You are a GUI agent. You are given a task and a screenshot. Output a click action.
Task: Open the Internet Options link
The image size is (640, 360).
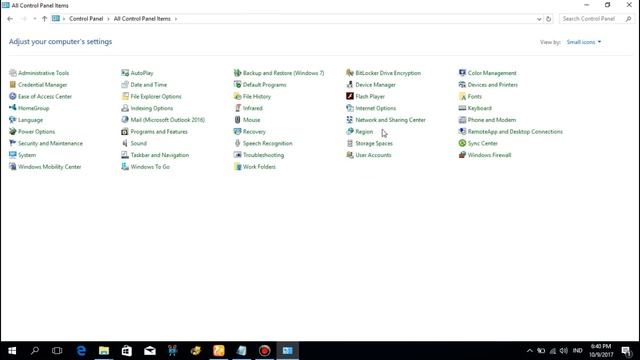pos(376,108)
